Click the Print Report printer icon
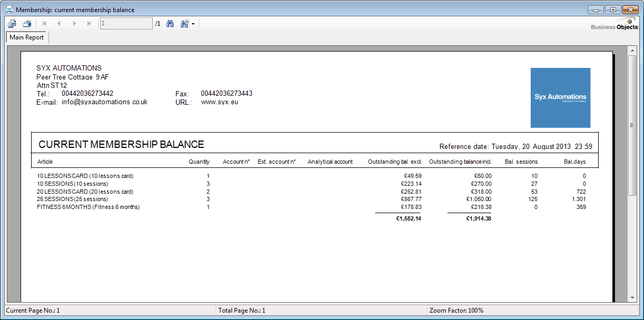 [x=27, y=24]
